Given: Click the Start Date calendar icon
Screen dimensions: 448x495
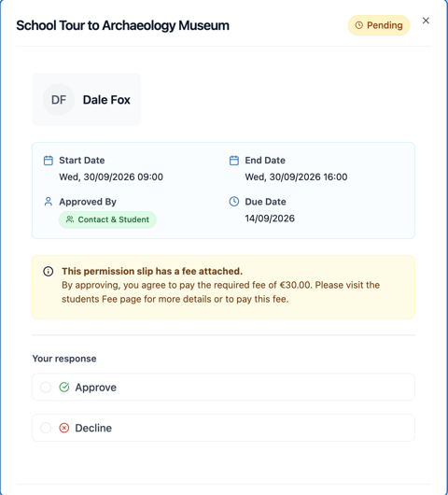Looking at the screenshot, I should coord(49,161).
